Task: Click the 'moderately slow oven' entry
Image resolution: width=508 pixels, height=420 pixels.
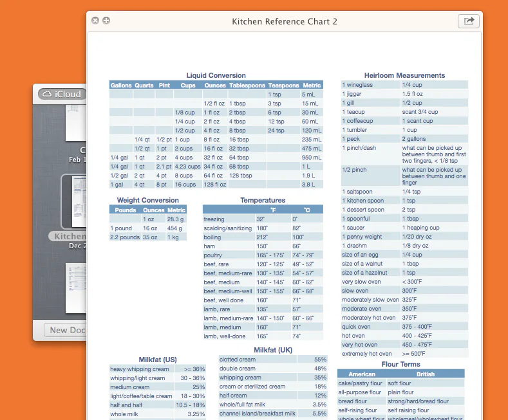Action: pyautogui.click(x=370, y=300)
